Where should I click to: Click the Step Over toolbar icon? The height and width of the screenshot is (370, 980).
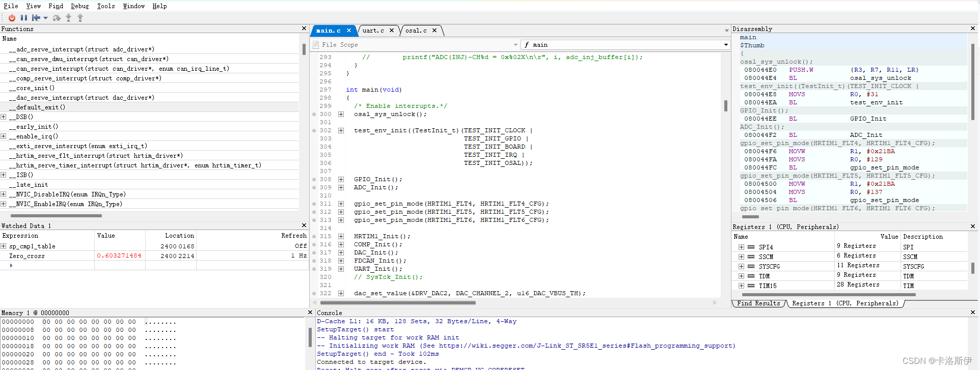pos(57,18)
